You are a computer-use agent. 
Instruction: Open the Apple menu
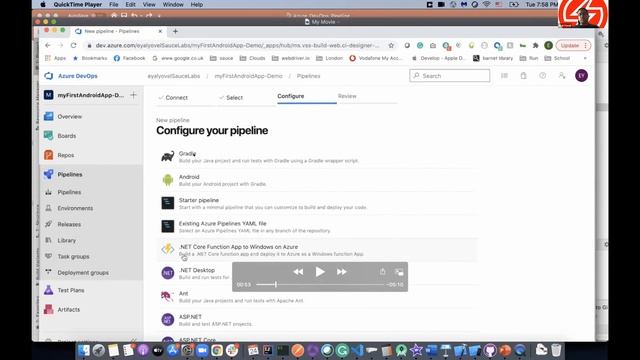(43, 4)
